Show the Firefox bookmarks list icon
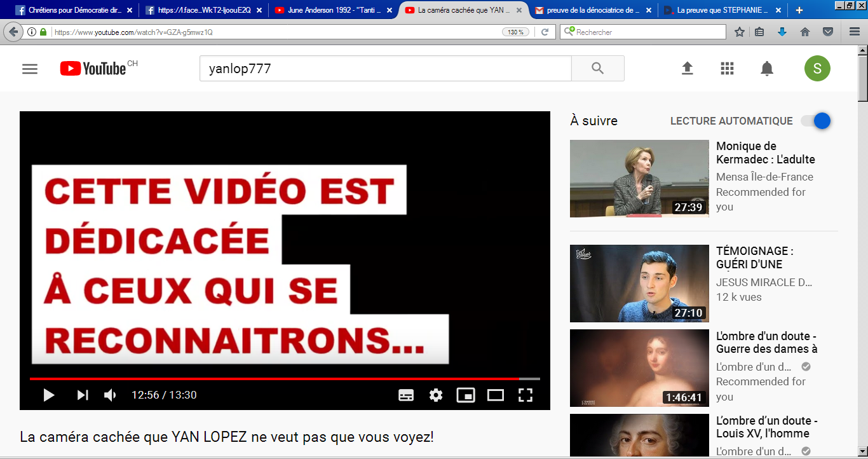Viewport: 868px width, 459px height. 759,32
